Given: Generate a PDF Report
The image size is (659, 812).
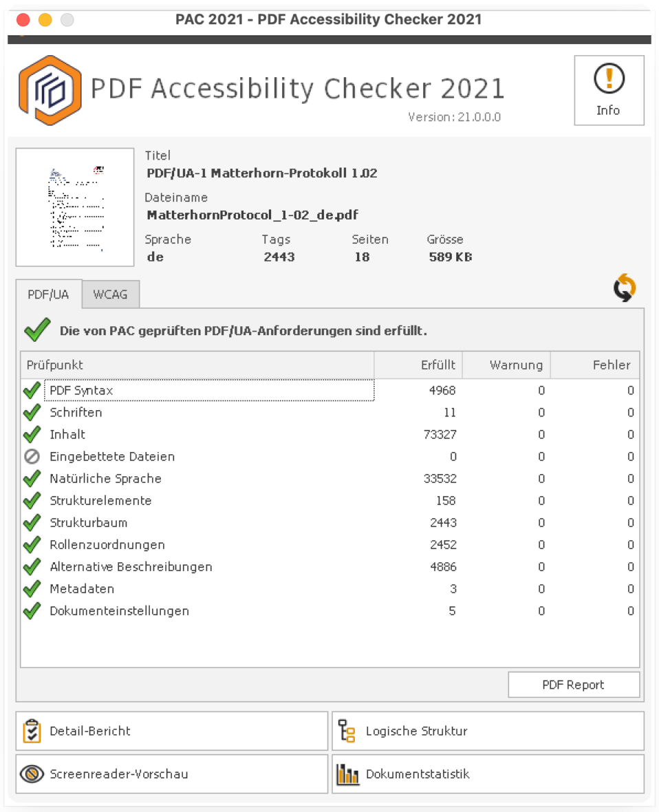Looking at the screenshot, I should (x=574, y=685).
